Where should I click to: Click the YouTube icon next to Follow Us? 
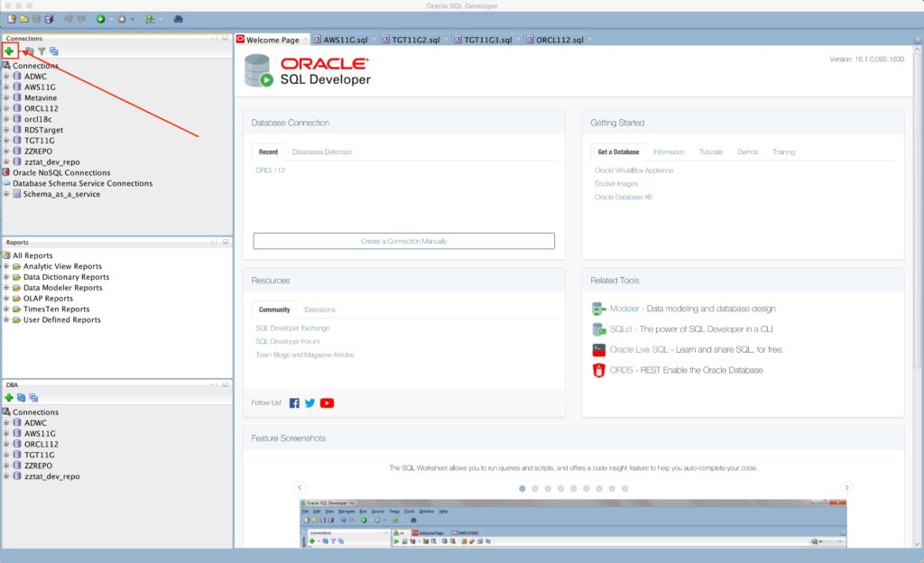coord(327,402)
